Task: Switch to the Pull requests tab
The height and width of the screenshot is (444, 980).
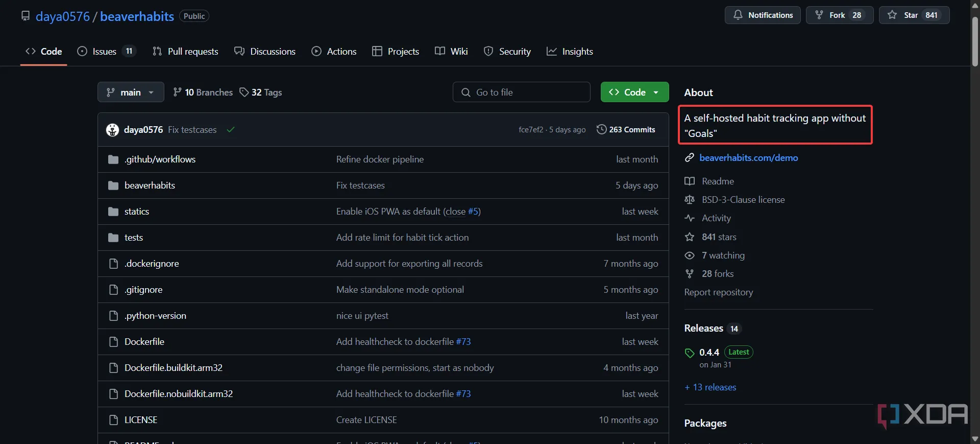Action: tap(185, 52)
